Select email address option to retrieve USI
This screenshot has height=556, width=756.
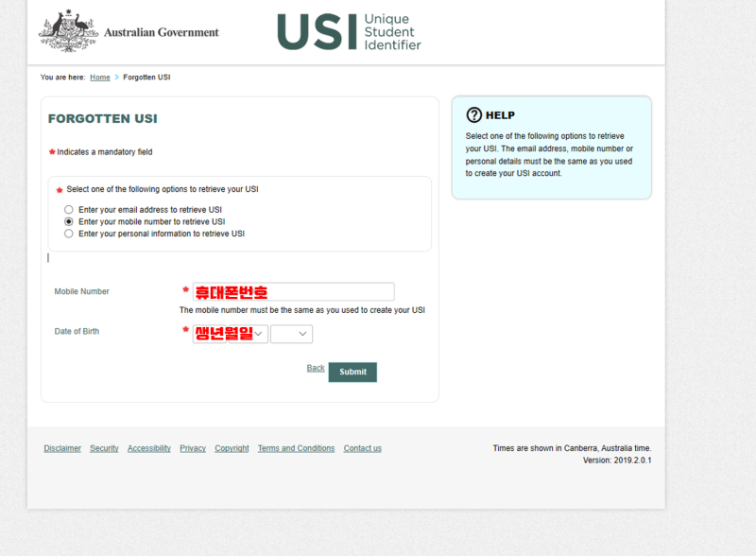click(x=69, y=210)
